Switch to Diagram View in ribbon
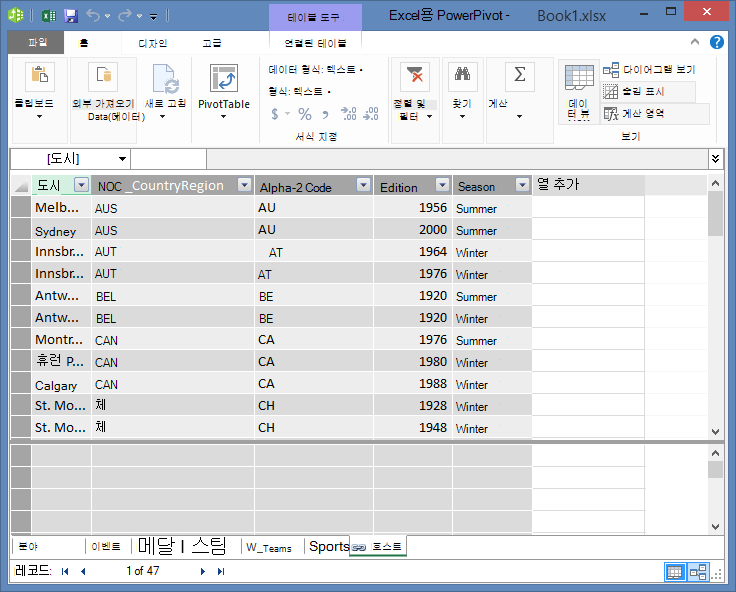 tap(649, 70)
